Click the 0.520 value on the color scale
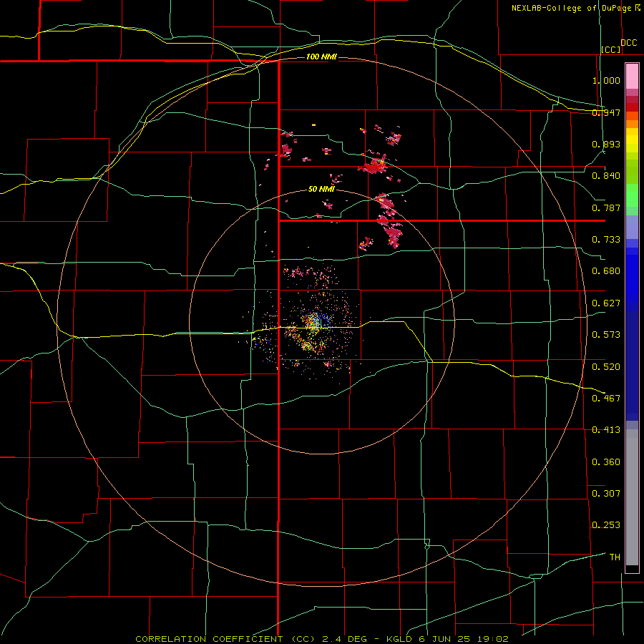This screenshot has height=644, width=644. pos(606,367)
